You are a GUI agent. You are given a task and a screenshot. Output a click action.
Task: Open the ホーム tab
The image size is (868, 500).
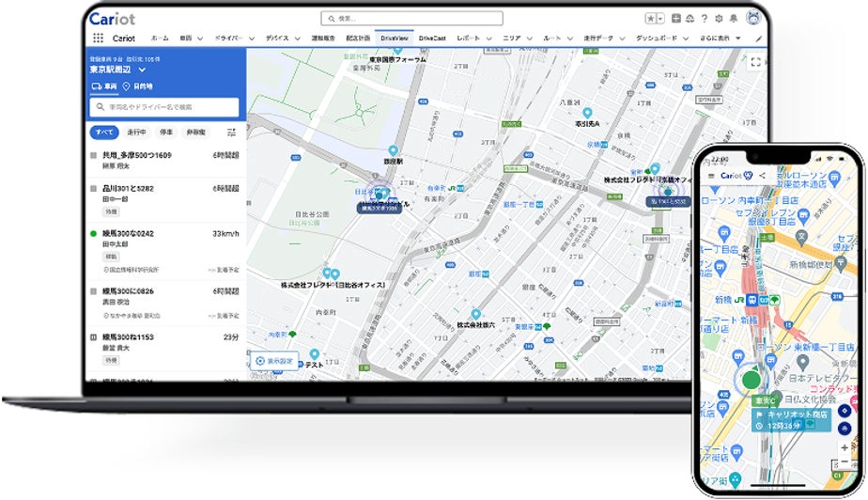click(160, 39)
